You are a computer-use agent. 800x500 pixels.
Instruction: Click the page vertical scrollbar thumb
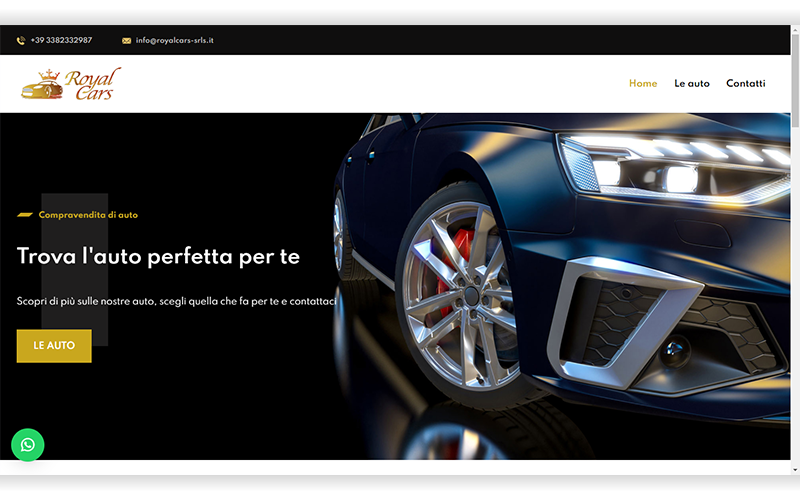pos(795,82)
